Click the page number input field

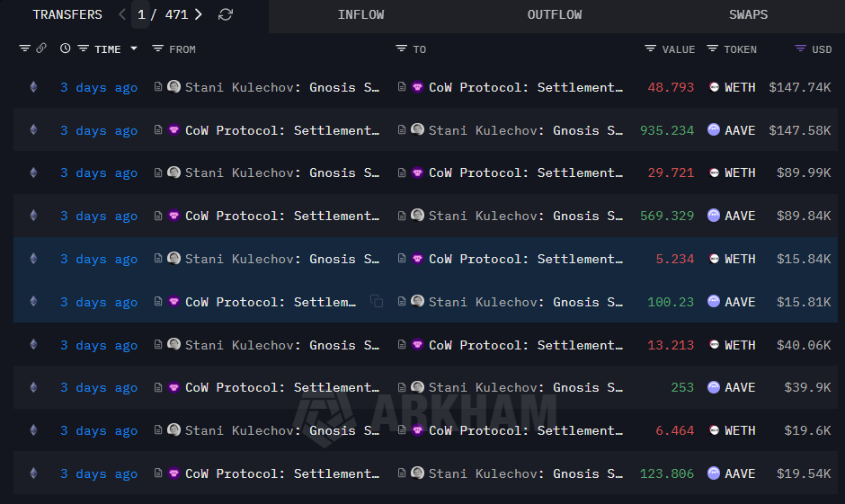141,14
